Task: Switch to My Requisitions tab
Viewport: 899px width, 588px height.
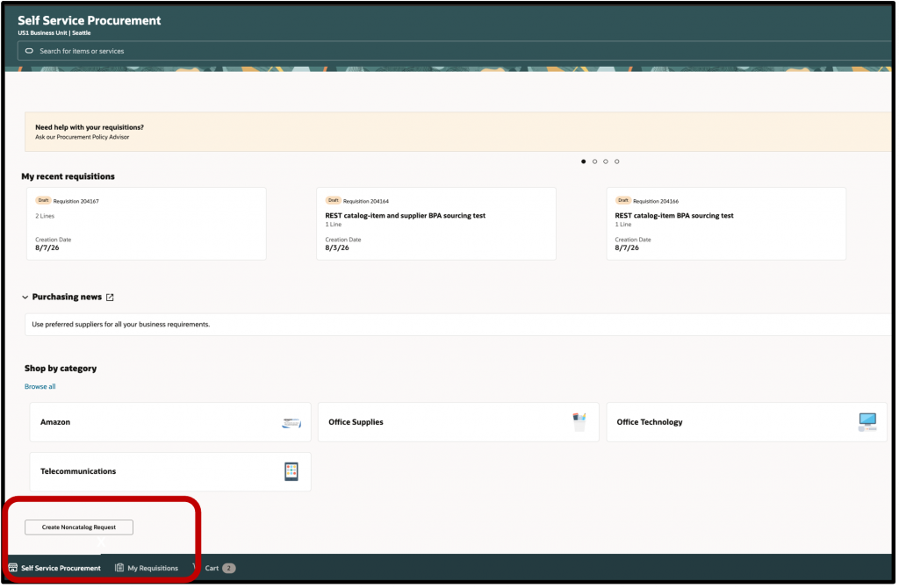Action: pos(147,568)
